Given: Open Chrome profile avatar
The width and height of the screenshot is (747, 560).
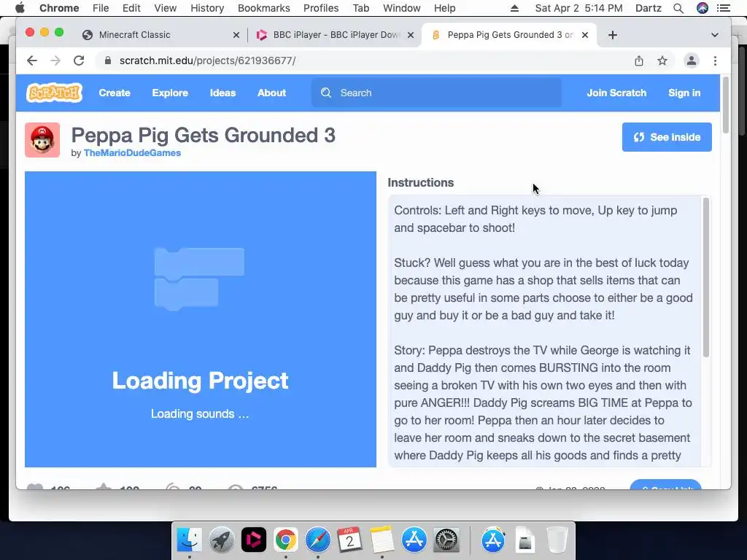Looking at the screenshot, I should pos(692,61).
